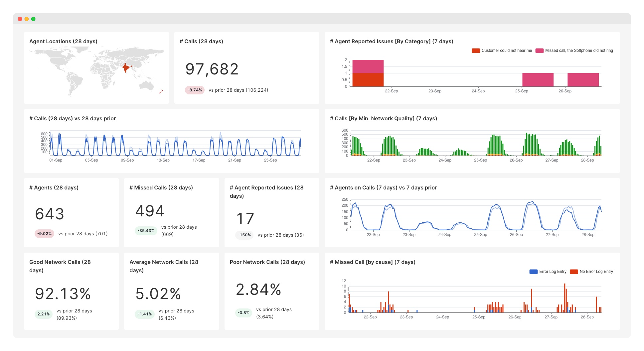This screenshot has height=351, width=644.
Task: Click the green maximize window button
Action: (33, 19)
